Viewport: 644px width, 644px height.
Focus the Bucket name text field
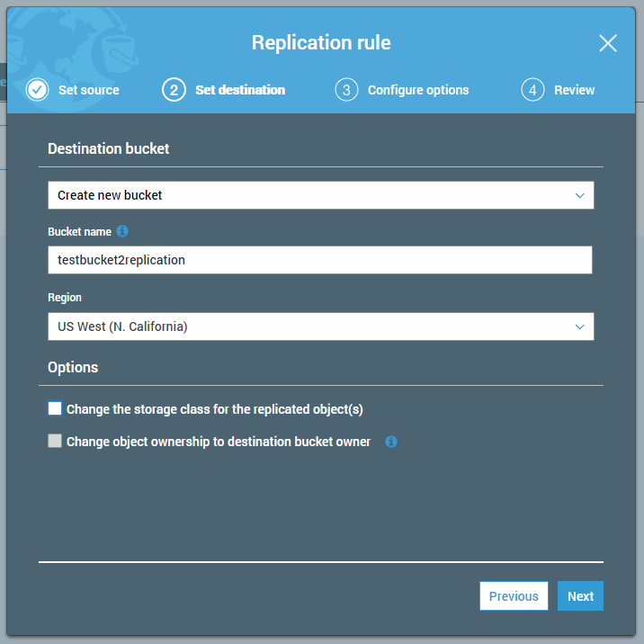(319, 260)
